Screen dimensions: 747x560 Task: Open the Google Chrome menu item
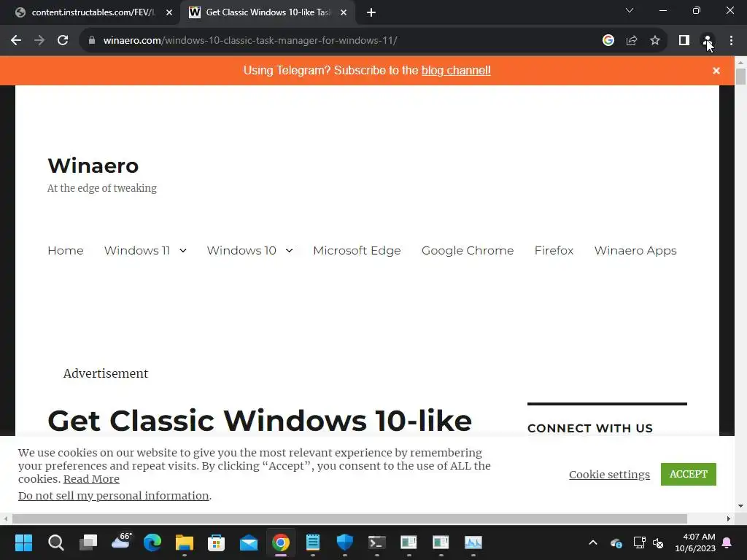(468, 251)
